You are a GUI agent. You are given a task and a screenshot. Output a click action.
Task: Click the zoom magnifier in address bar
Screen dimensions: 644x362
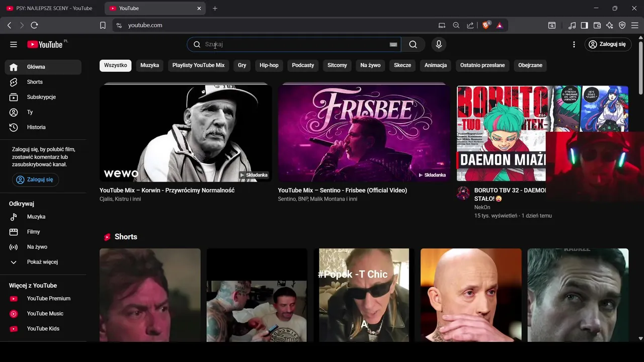coord(456,25)
